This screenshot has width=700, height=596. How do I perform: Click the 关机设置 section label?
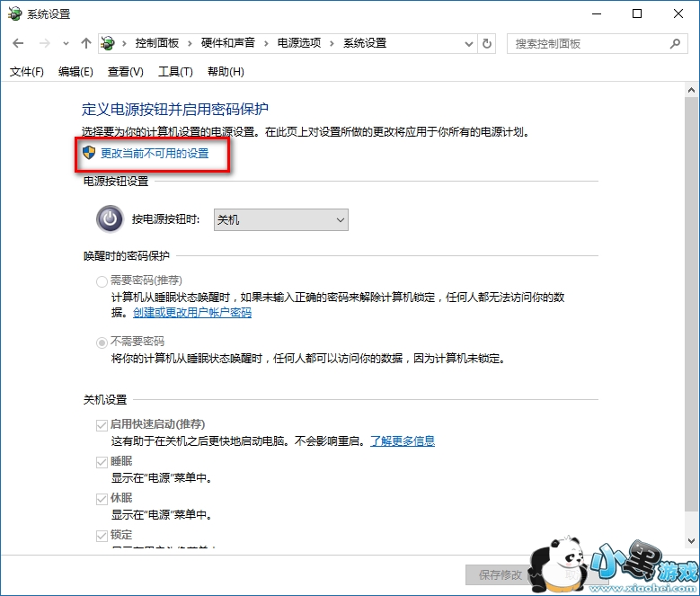click(105, 399)
